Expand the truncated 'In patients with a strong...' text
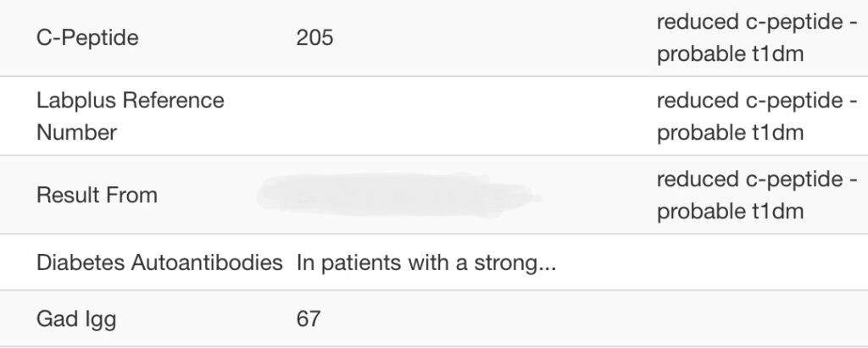Image resolution: width=868 pixels, height=348 pixels. point(426,262)
